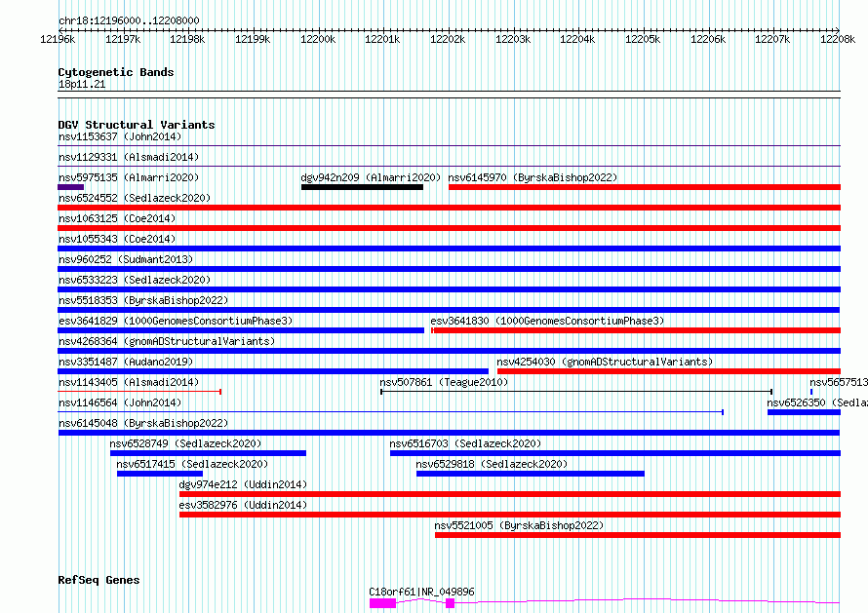868x613 pixels.
Task: Select the 18p11.21 cytogenetic band label
Action: [x=82, y=84]
